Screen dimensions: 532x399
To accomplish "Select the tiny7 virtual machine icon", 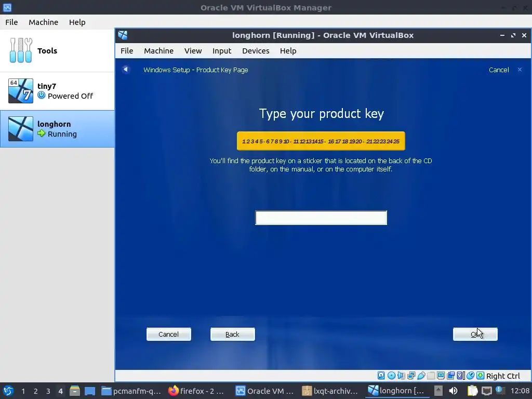I will (21, 91).
